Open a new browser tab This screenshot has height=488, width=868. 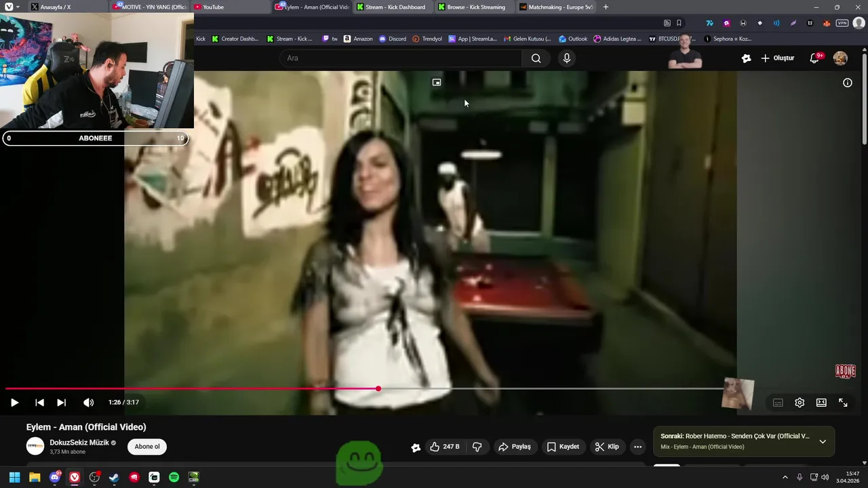(606, 7)
